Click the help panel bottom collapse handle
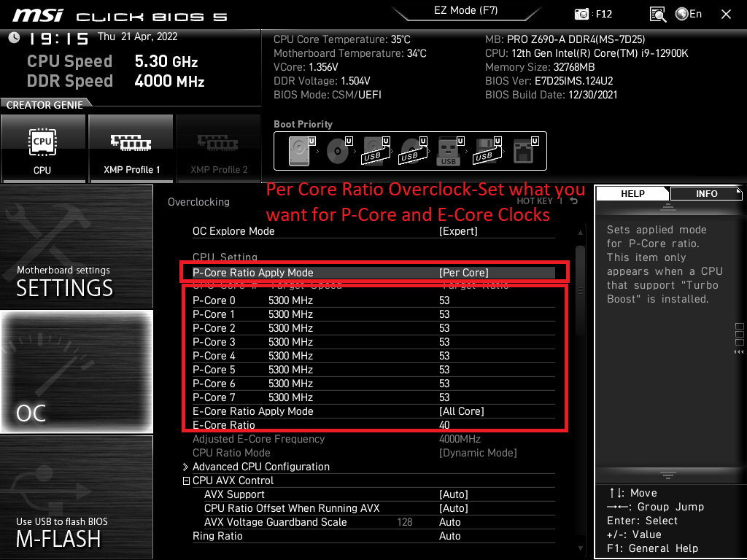The width and height of the screenshot is (747, 560). click(668, 475)
